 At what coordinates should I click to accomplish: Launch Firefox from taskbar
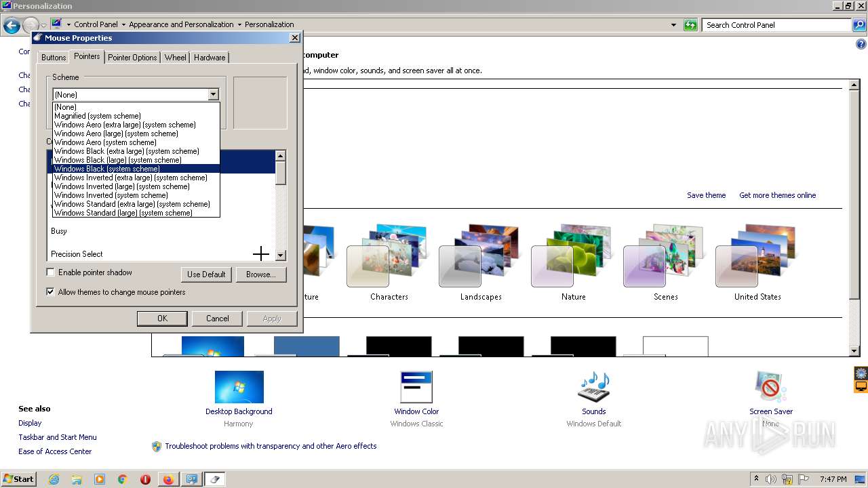(x=168, y=479)
